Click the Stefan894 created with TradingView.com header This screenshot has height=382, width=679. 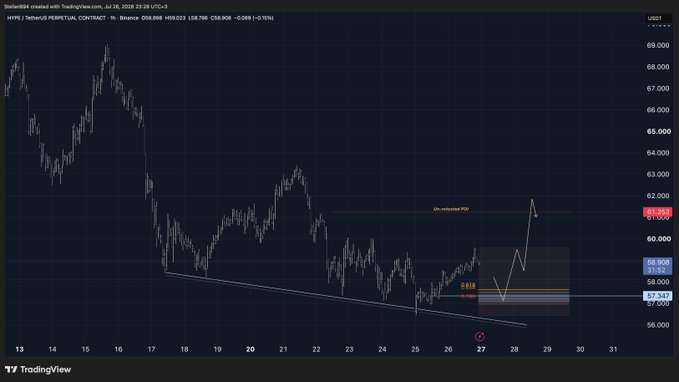86,6
